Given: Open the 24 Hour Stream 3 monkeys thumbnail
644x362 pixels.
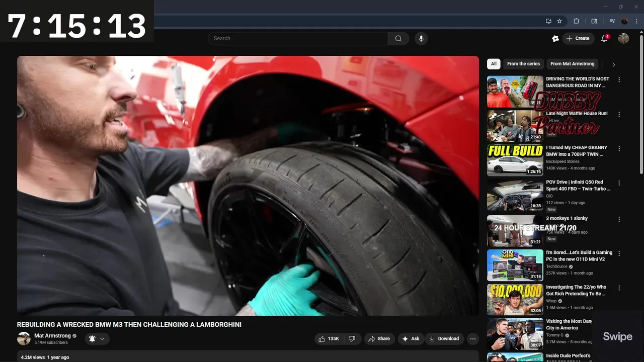Looking at the screenshot, I should click(515, 231).
